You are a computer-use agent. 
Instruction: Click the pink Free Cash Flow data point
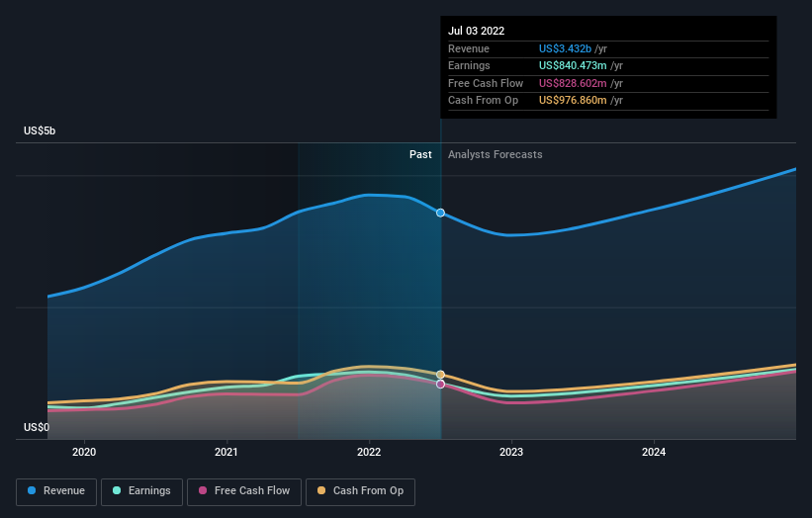(x=440, y=384)
